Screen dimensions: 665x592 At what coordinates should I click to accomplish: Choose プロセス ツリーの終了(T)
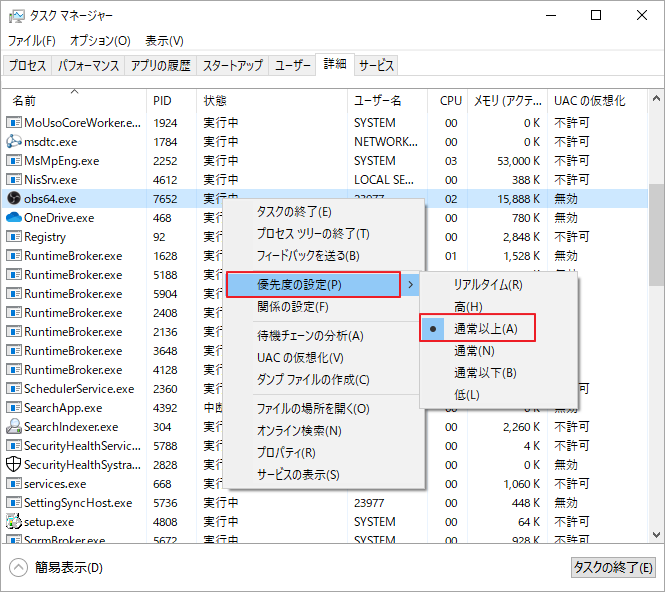click(x=324, y=233)
